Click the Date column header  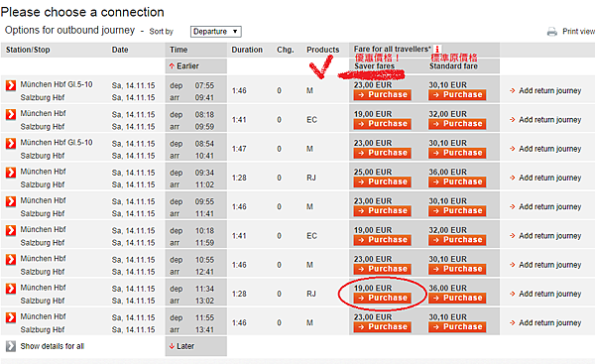point(120,50)
